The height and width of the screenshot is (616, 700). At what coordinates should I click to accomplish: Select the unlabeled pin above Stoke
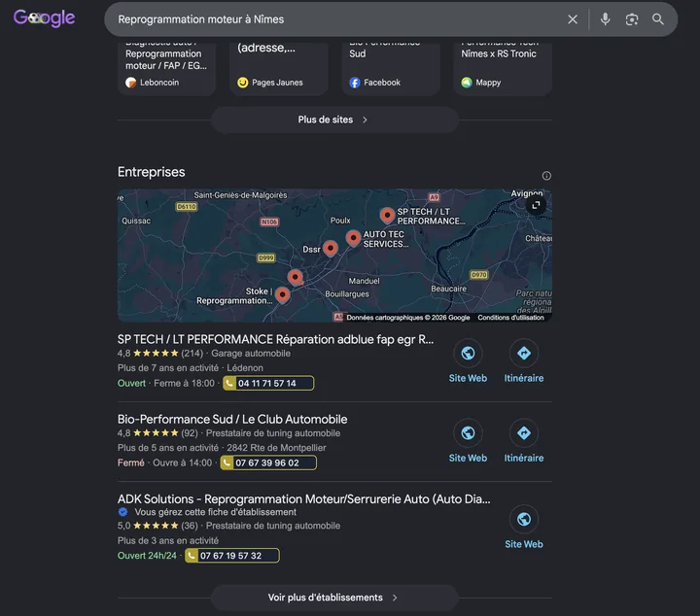(x=296, y=277)
